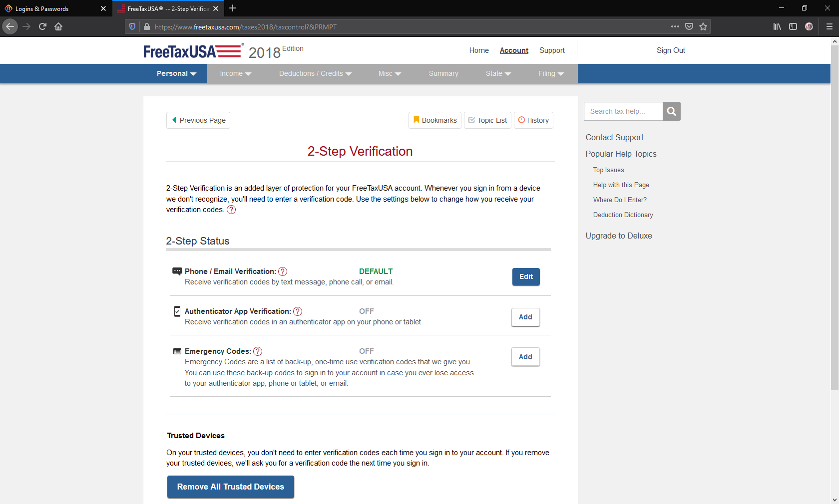This screenshot has height=504, width=839.
Task: Open the Firefox hamburger menu
Action: coord(830,26)
